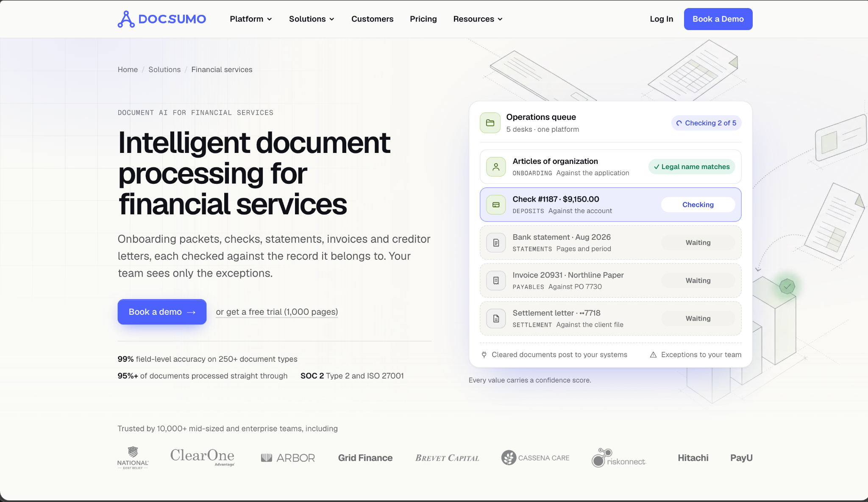Click 'SOC 2 Type 2 and ISO 27001' text
The image size is (868, 502).
pyautogui.click(x=352, y=376)
